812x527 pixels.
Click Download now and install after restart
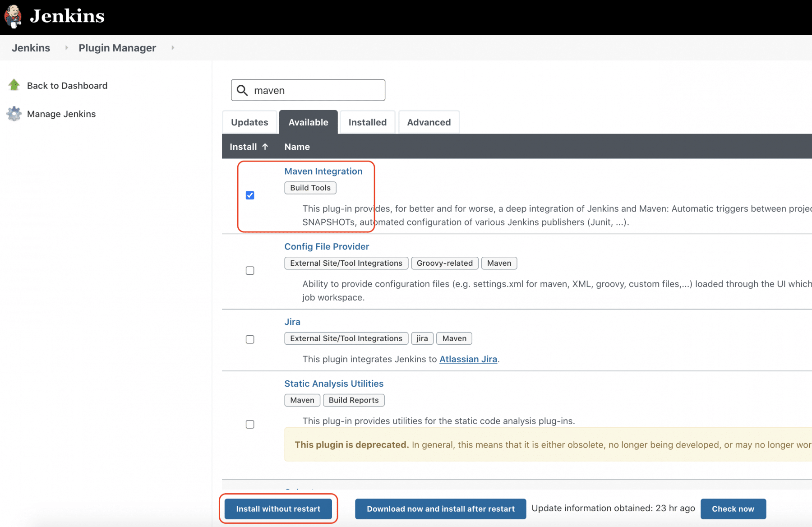(440, 509)
